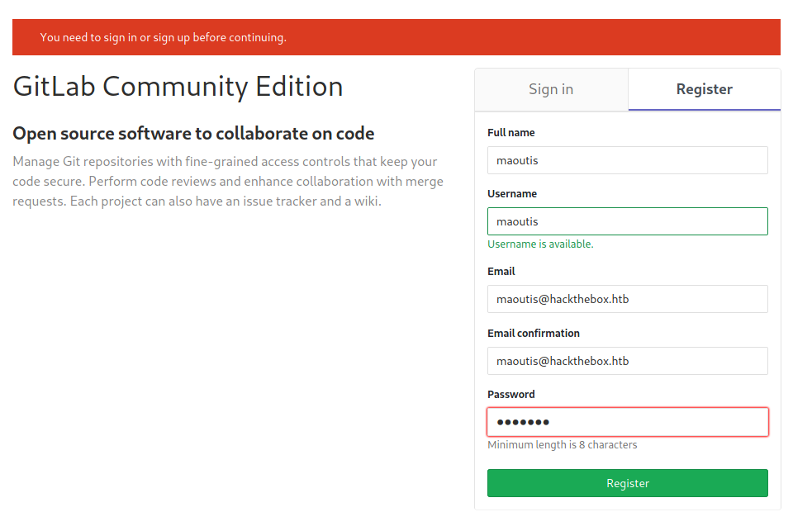
Task: Click the "Email" field label
Action: click(x=501, y=271)
